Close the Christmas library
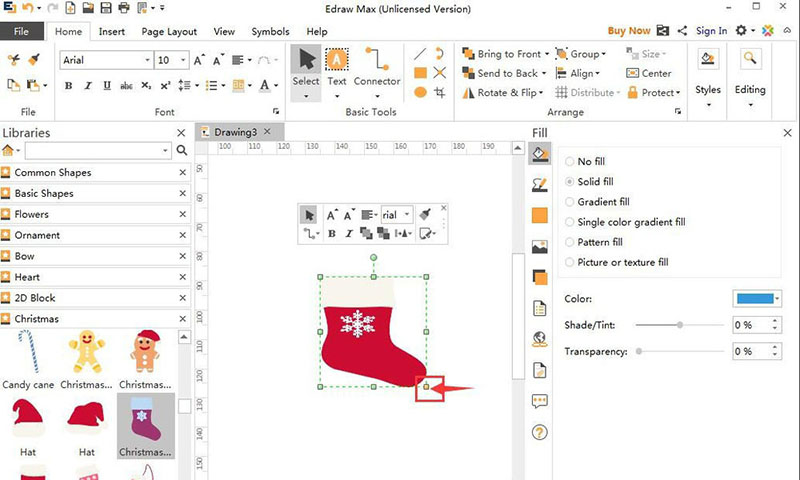Screen dimensions: 800x480 (183, 319)
